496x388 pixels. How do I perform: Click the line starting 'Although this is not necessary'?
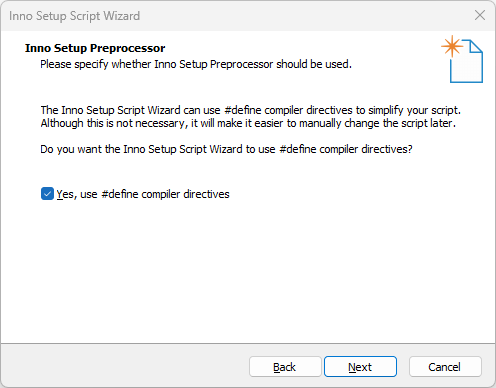tap(248, 123)
